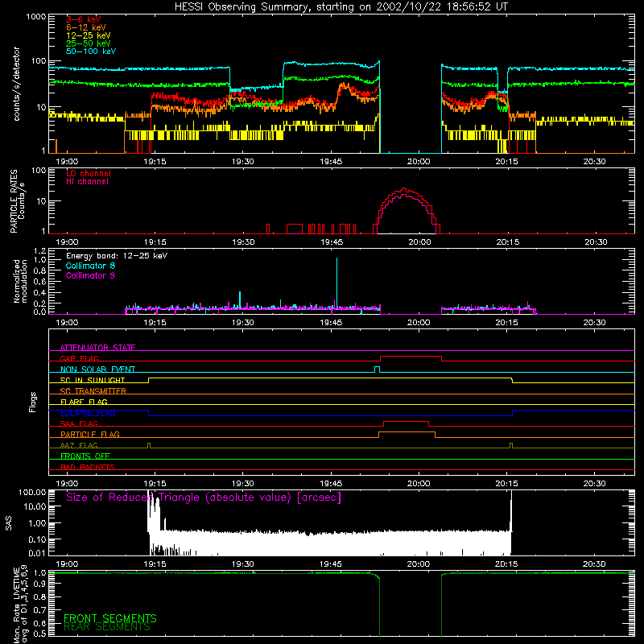Viewport: 644px width, 644px height.
Task: Click 'Size of Reduced Triangle' caption
Action: pos(204,497)
